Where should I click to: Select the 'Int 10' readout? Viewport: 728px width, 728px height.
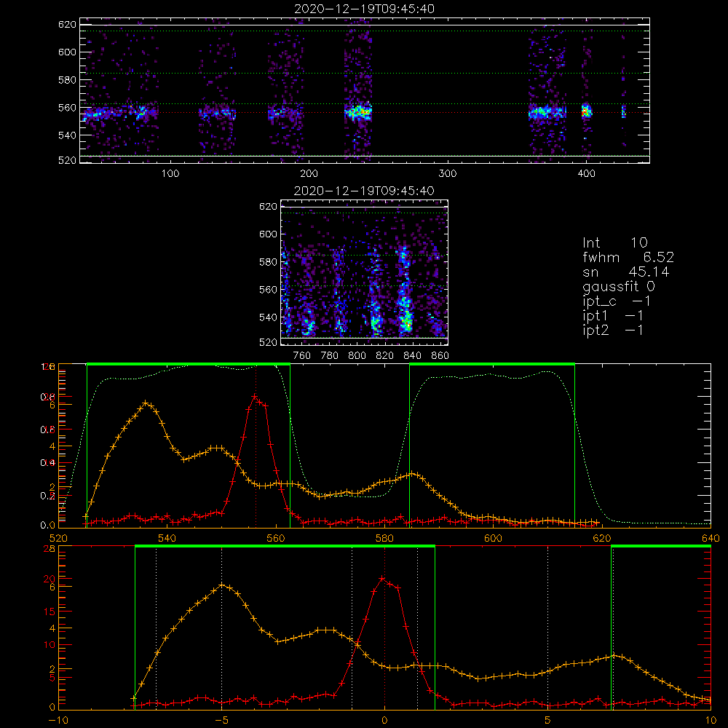click(x=615, y=242)
